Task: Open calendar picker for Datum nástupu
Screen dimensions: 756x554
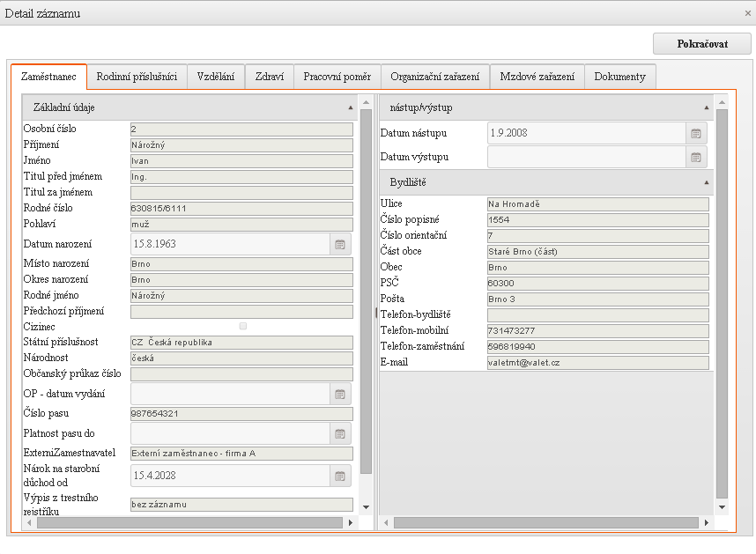Action: (x=696, y=134)
